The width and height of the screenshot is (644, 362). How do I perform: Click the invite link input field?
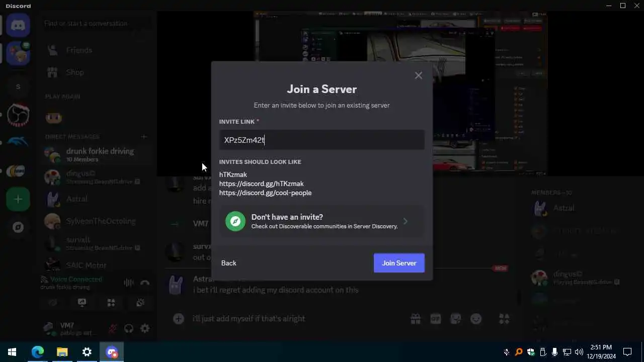pos(321,140)
